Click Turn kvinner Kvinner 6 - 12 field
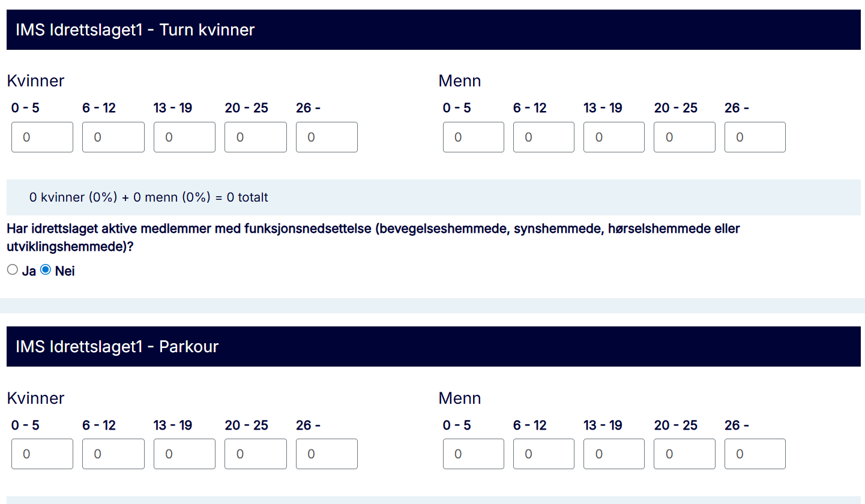The height and width of the screenshot is (504, 865). [113, 137]
